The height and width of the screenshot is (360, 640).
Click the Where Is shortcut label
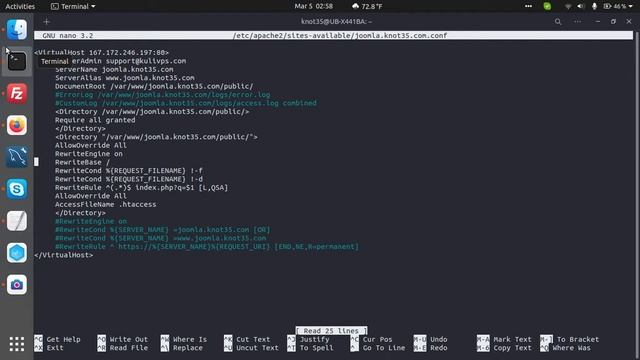point(190,339)
